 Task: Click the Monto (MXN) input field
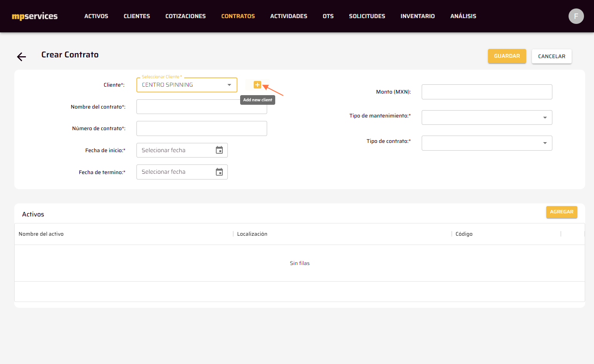pos(486,92)
